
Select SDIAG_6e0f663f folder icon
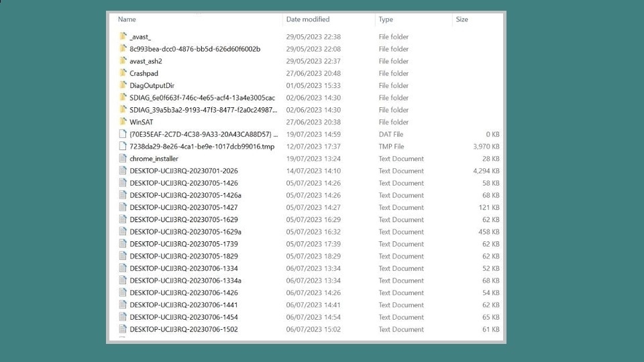(x=123, y=97)
